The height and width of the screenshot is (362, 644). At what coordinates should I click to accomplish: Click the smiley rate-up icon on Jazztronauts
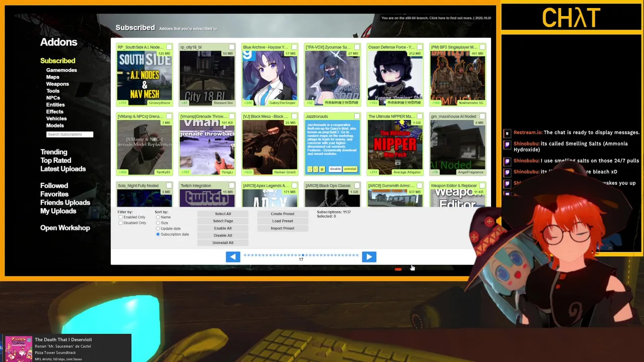click(310, 169)
